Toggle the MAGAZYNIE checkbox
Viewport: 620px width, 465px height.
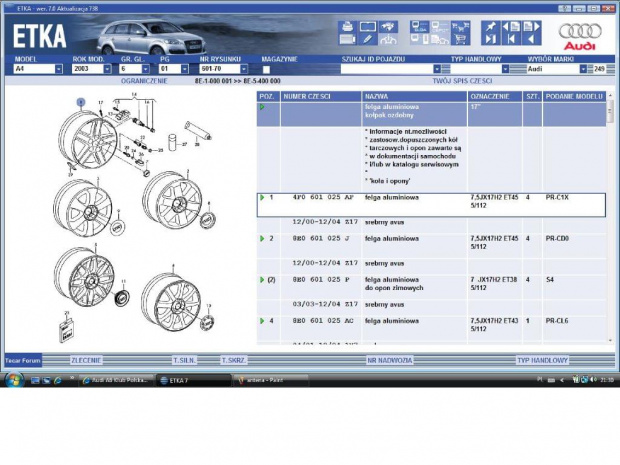tap(266, 70)
